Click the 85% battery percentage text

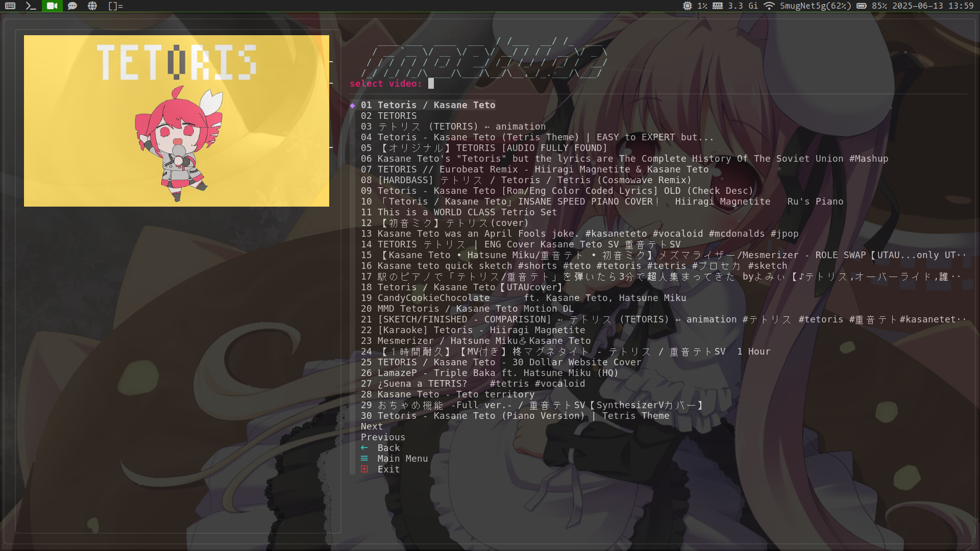(879, 6)
